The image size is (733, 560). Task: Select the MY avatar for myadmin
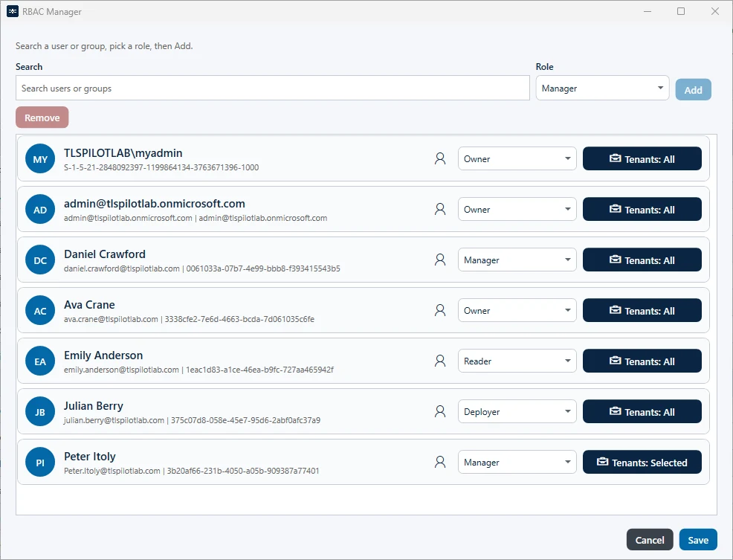tap(40, 158)
